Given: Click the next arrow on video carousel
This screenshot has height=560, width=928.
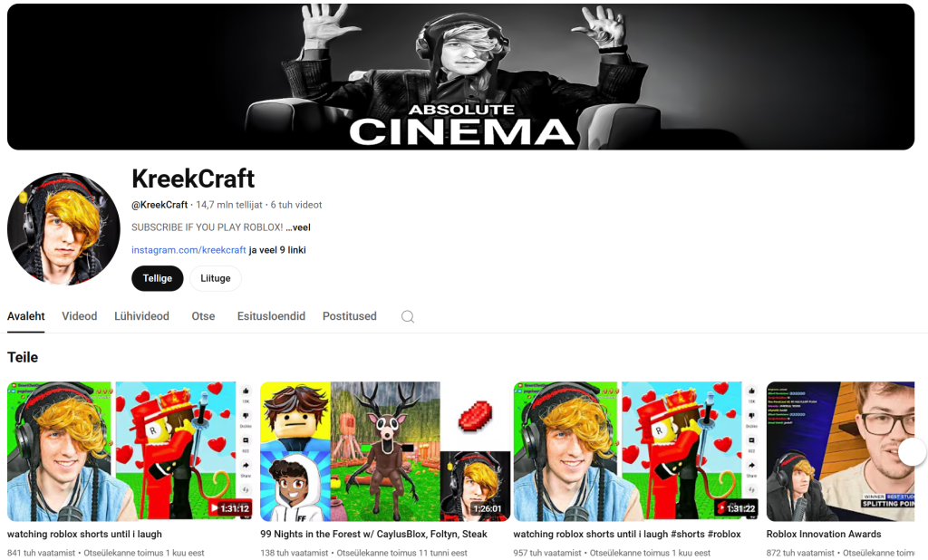Looking at the screenshot, I should 912,451.
